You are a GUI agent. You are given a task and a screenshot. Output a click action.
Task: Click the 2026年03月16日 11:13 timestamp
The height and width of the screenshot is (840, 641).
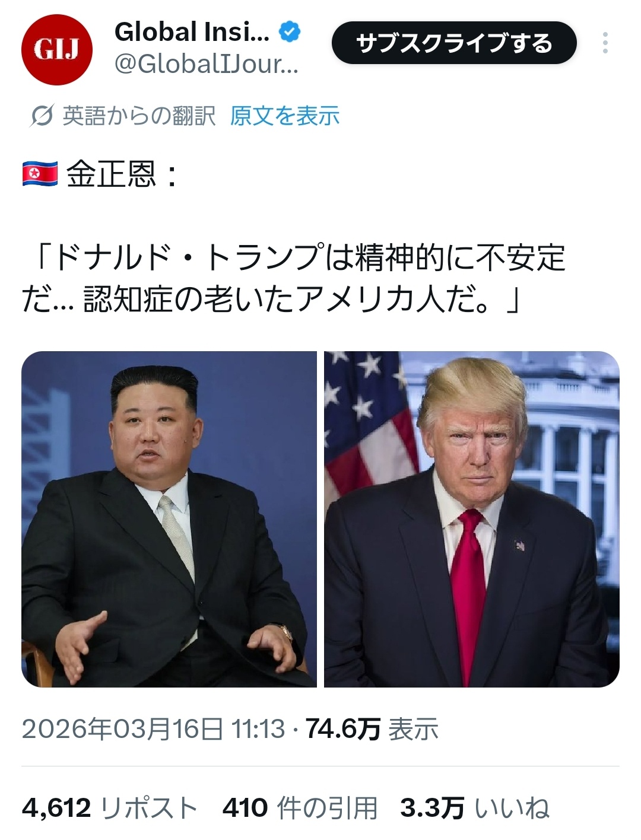(153, 729)
